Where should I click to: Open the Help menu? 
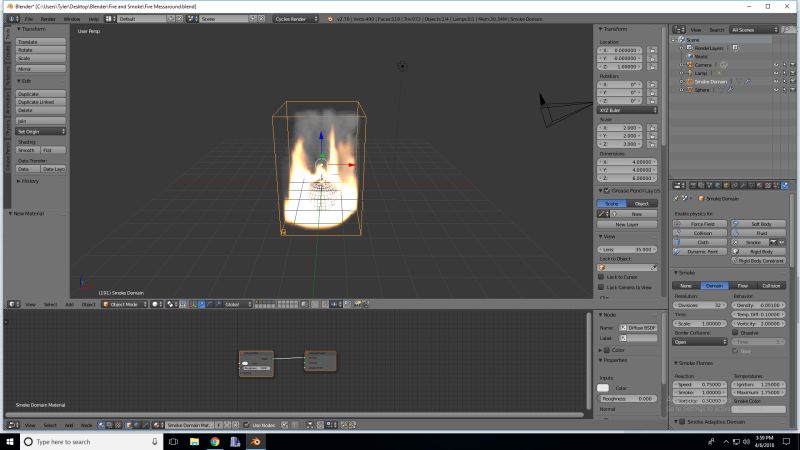point(93,19)
